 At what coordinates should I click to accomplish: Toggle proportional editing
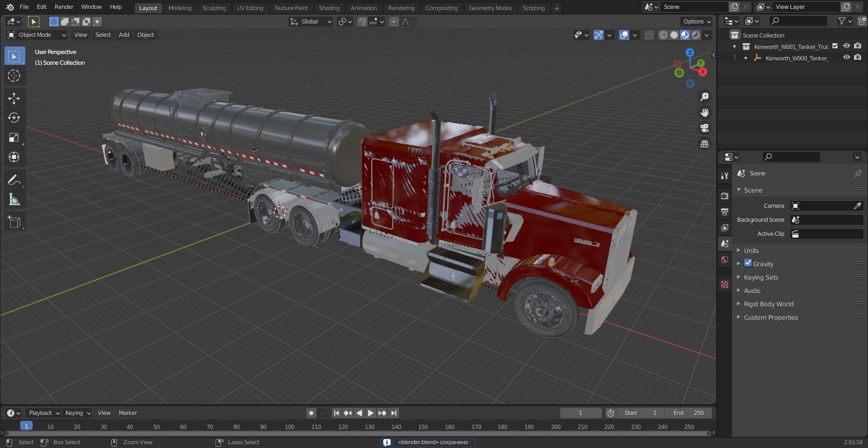point(394,22)
